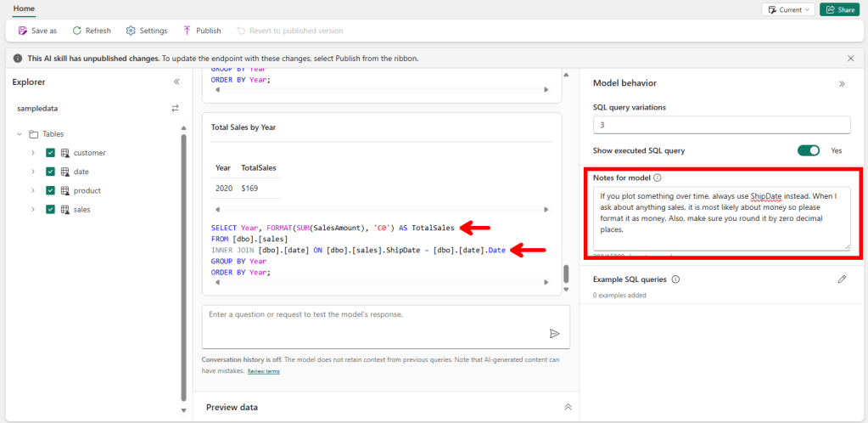Click Publish in the ribbon
The height and width of the screenshot is (423, 868).
click(201, 31)
